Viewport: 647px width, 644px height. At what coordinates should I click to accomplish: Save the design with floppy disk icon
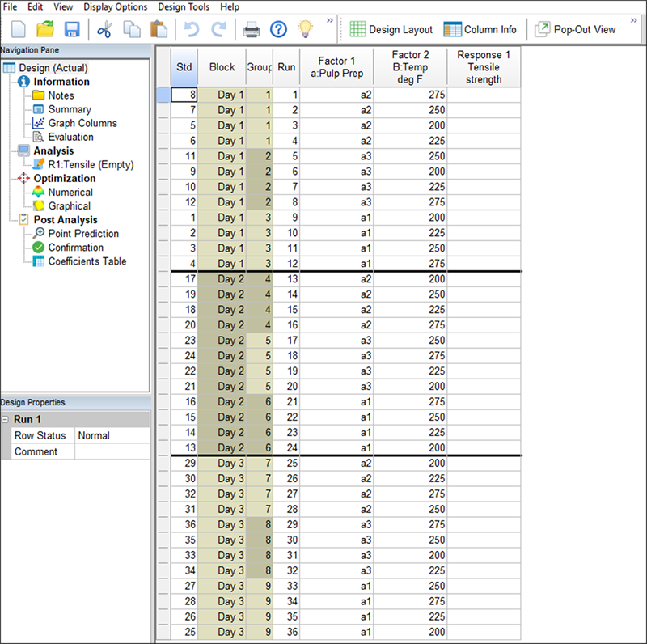[x=71, y=30]
